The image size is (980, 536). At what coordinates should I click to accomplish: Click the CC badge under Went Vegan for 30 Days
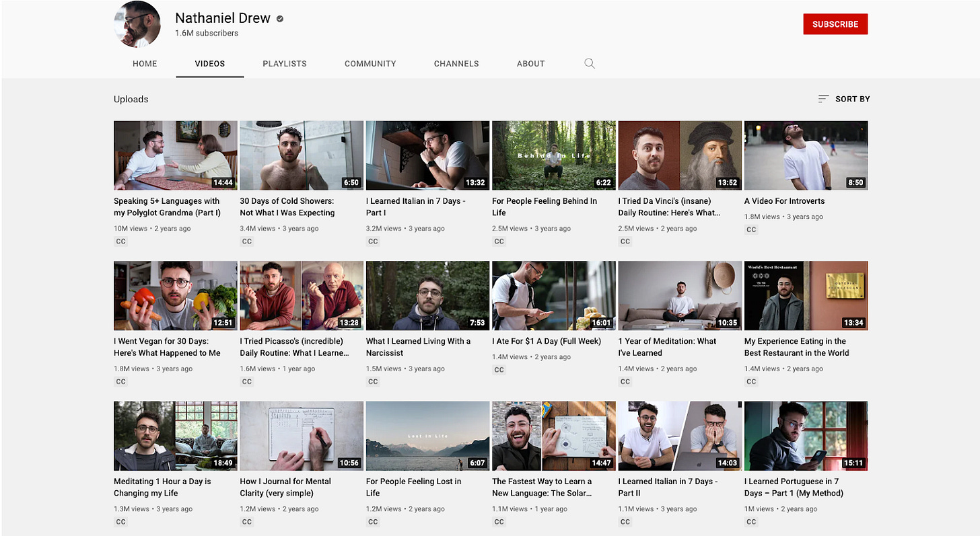(121, 381)
